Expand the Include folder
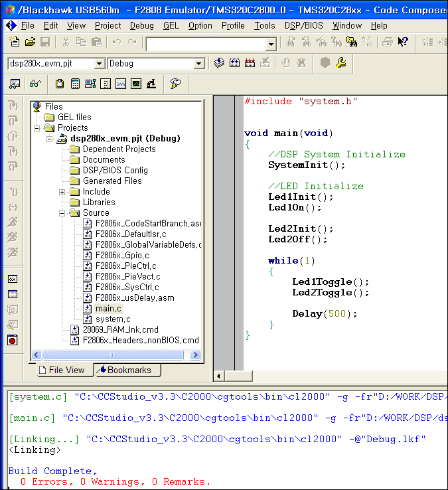Image resolution: width=448 pixels, height=490 pixels. [62, 192]
